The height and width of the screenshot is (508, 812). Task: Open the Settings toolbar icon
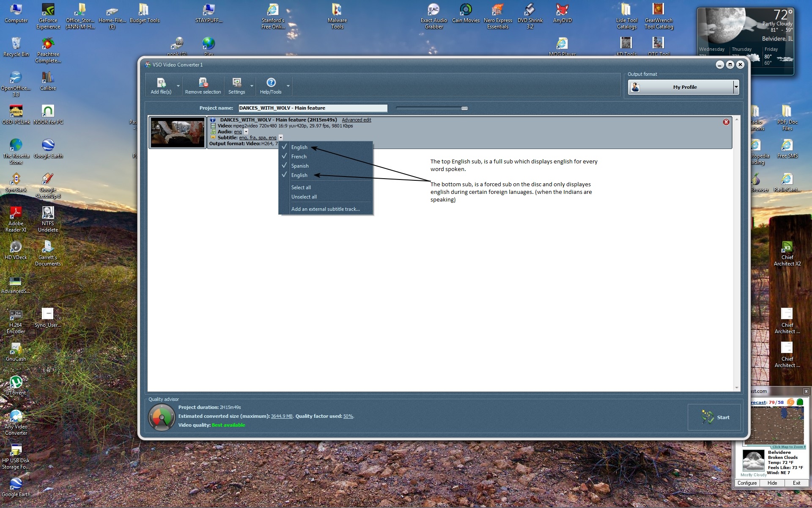pos(237,83)
